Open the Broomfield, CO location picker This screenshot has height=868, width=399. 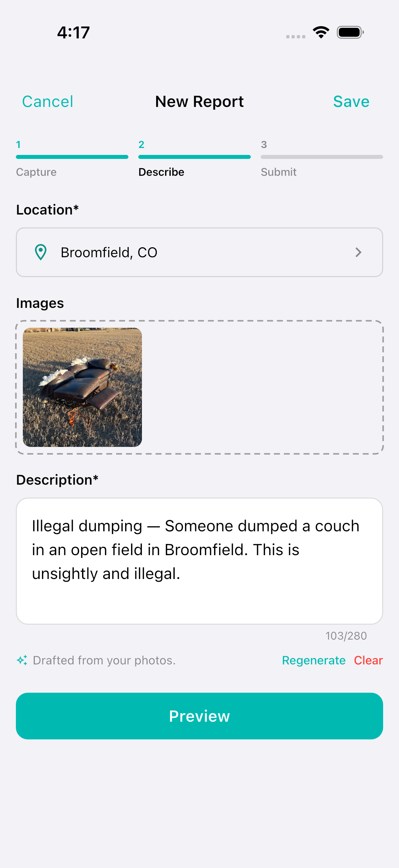click(199, 252)
